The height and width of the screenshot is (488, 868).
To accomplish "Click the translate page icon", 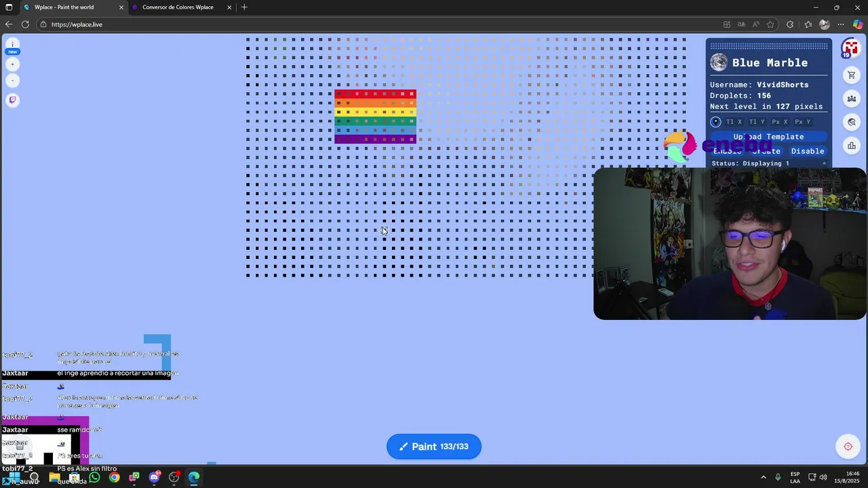I will coord(741,24).
